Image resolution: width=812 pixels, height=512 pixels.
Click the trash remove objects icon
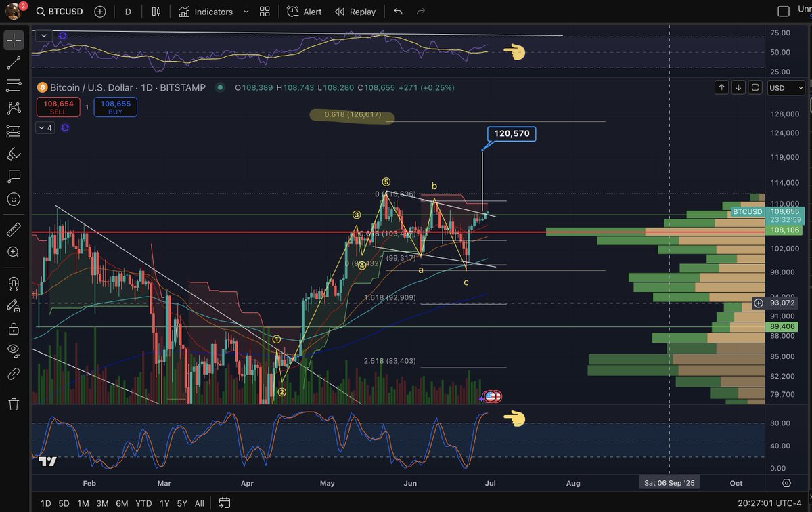pos(14,404)
